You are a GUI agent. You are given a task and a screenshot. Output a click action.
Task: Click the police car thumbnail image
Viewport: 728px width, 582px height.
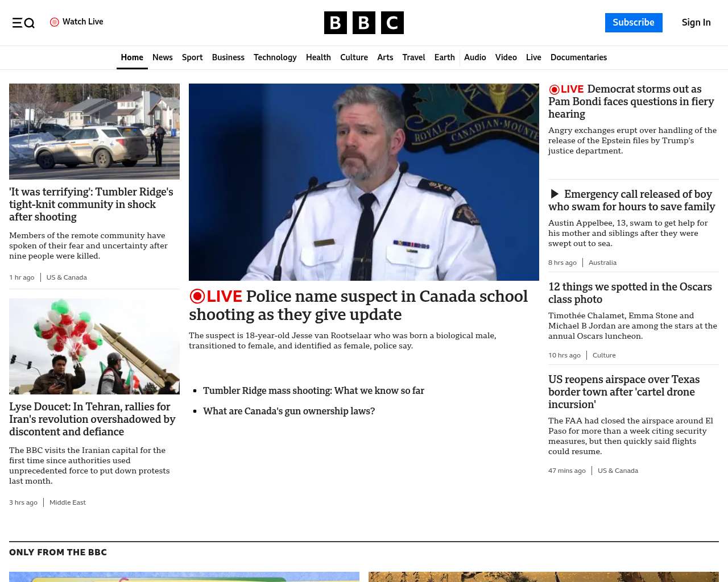94,131
